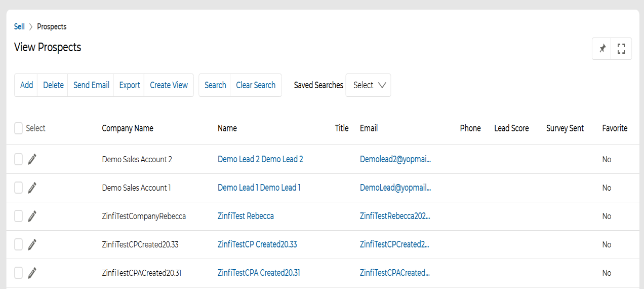Click the Demo Sales Account 2 company cell
Screen dimensions: 644x289
[x=137, y=159]
